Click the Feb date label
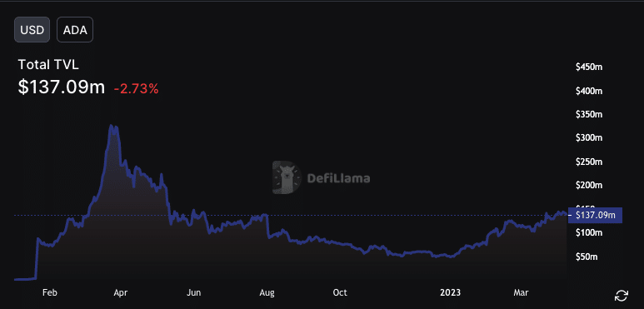Viewport: 644px width, 309px height. 49,292
